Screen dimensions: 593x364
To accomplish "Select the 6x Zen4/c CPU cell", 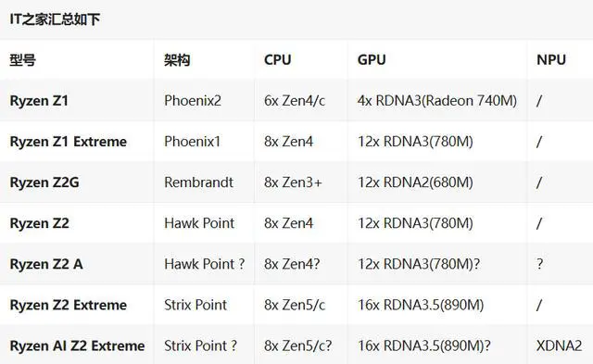I will click(x=295, y=101).
